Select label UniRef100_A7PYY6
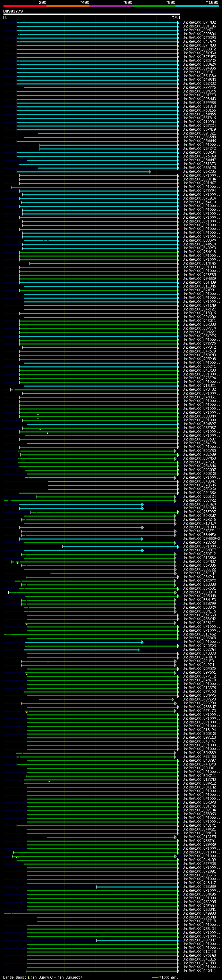The height and width of the screenshot is (980, 222). pyautogui.click(x=199, y=88)
